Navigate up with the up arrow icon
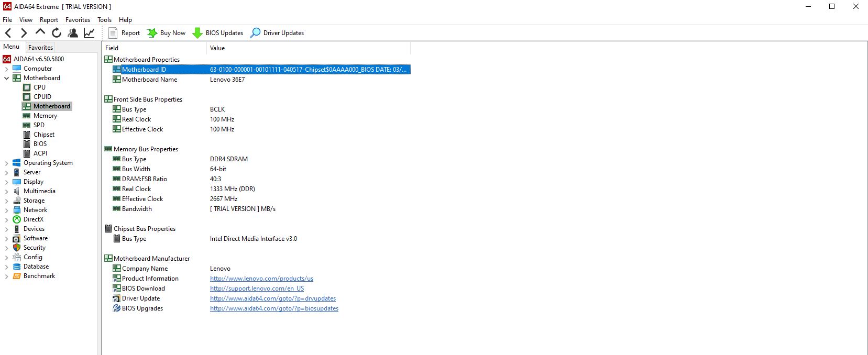 pyautogui.click(x=40, y=32)
